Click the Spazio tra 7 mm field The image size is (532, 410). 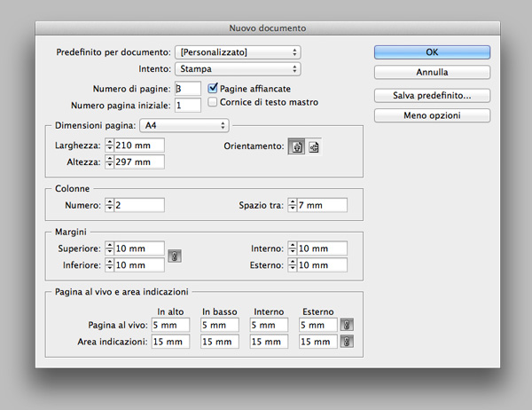pos(323,205)
